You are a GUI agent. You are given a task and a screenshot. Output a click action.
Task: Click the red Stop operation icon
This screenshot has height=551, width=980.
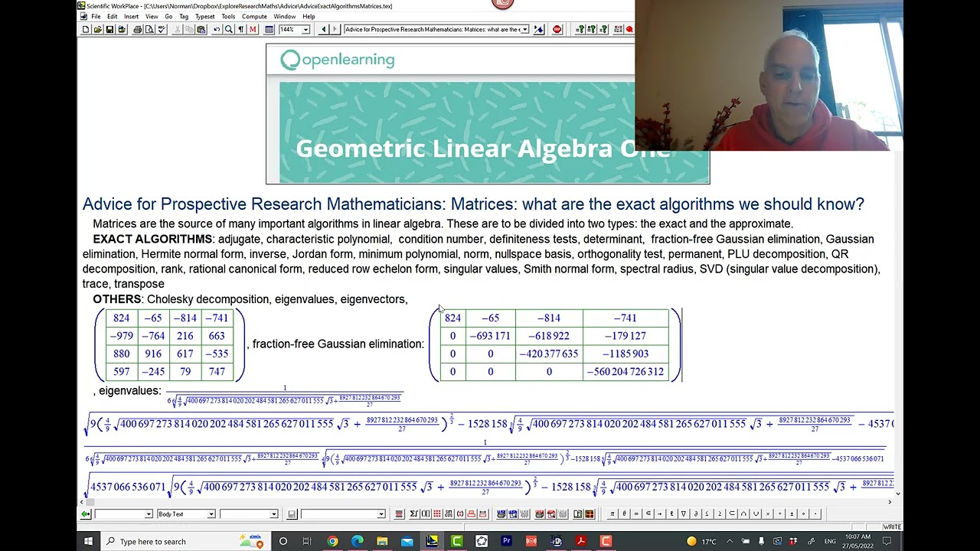point(557,29)
